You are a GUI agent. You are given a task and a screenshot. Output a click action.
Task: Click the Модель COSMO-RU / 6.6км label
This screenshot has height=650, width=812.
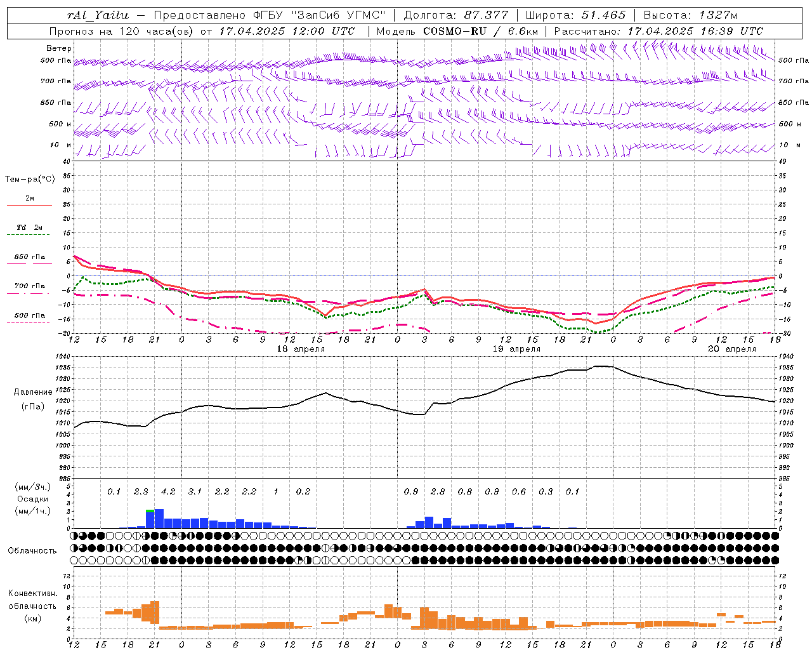pos(457,31)
